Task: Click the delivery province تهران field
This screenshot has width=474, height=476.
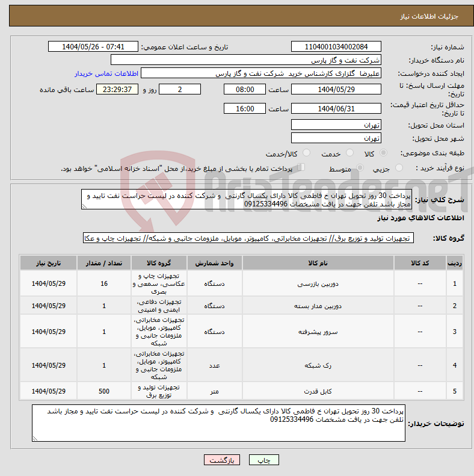Action: [336, 125]
